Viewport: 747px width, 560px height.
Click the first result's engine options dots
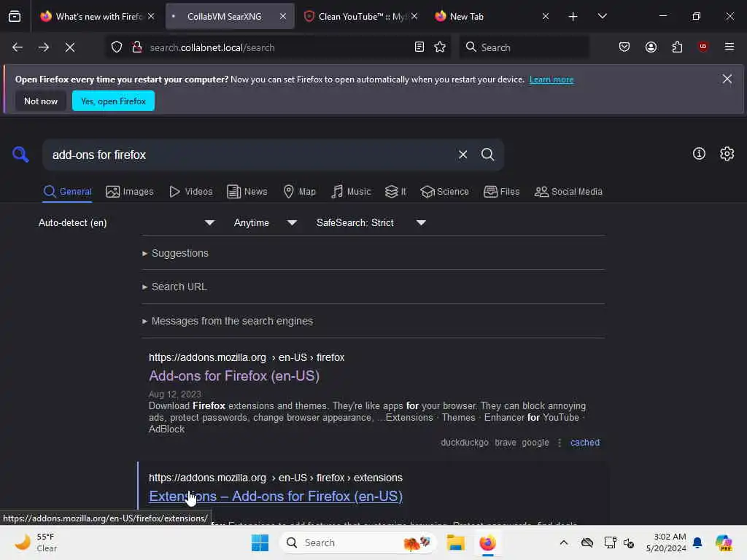pos(560,443)
